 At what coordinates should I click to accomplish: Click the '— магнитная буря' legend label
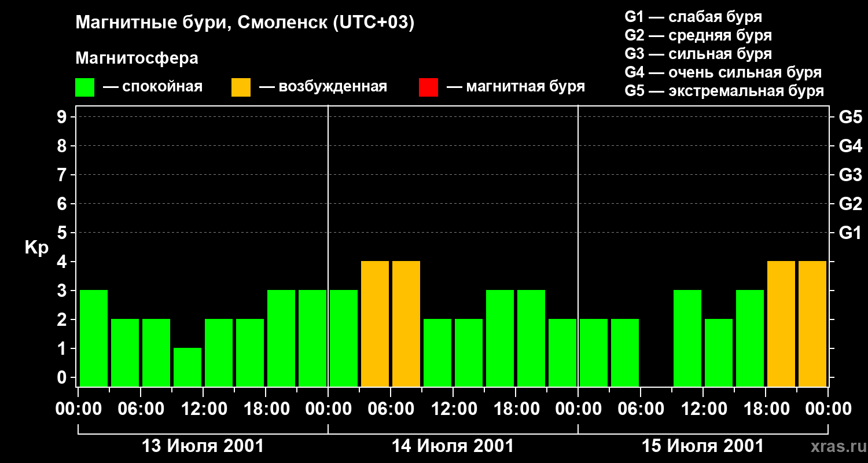pos(516,87)
